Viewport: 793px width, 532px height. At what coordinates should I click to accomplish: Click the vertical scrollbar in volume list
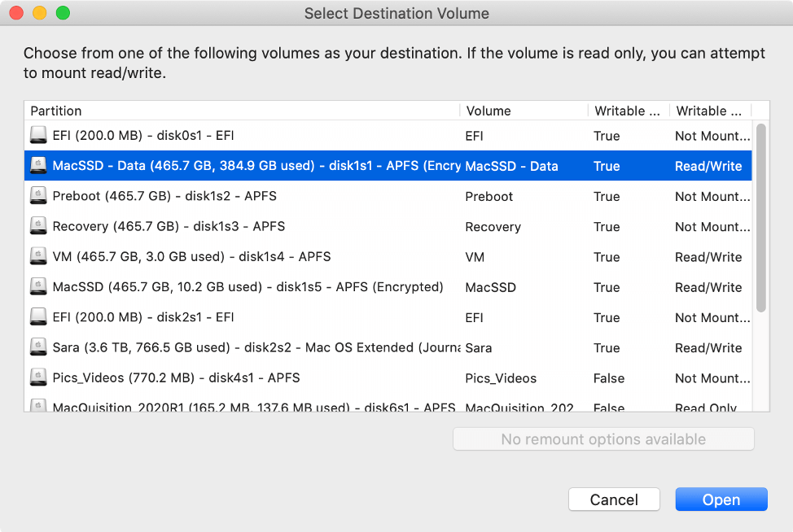tap(760, 218)
